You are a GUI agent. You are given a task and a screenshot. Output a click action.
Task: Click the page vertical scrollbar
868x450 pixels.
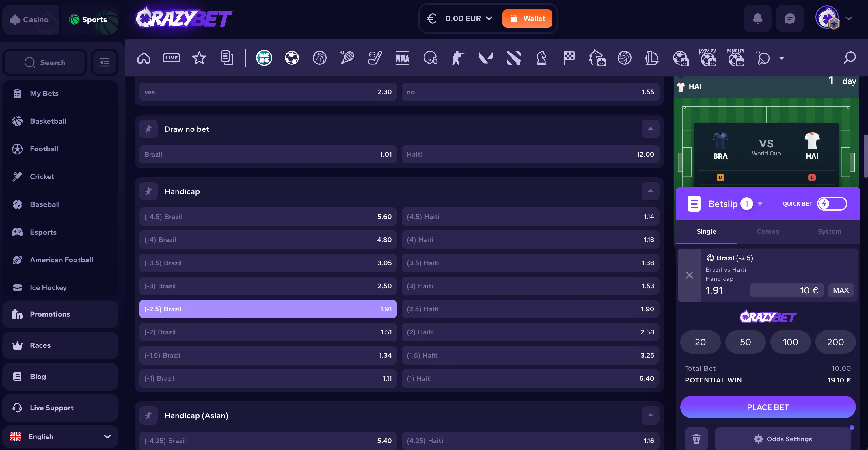866,156
